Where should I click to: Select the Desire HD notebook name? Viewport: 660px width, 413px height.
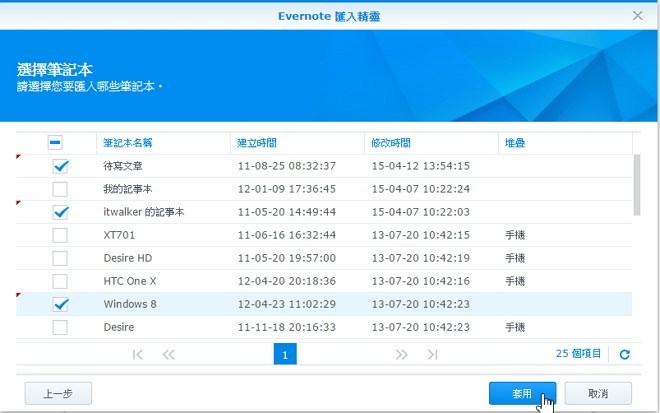(128, 258)
